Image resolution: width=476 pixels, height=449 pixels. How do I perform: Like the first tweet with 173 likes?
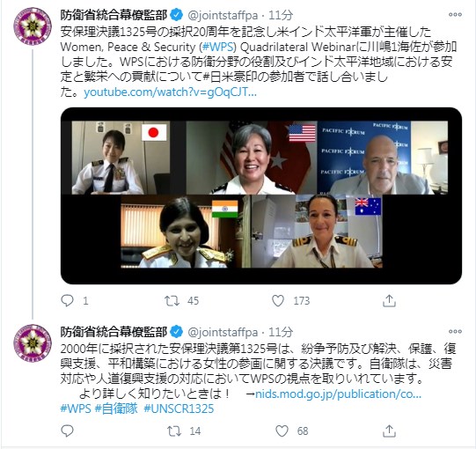click(x=278, y=300)
